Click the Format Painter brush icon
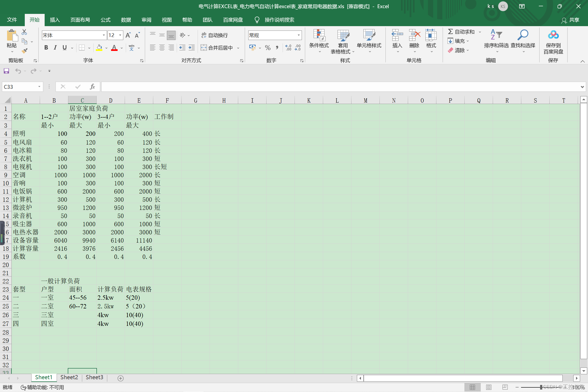Image resolution: width=588 pixels, height=392 pixels. click(x=24, y=51)
